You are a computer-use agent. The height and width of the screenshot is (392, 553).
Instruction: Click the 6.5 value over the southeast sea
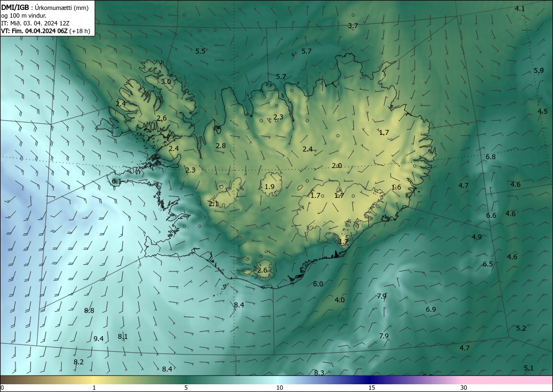click(488, 264)
